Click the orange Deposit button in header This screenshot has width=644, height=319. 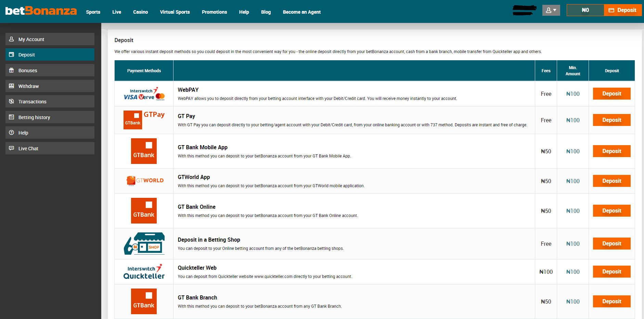[623, 10]
